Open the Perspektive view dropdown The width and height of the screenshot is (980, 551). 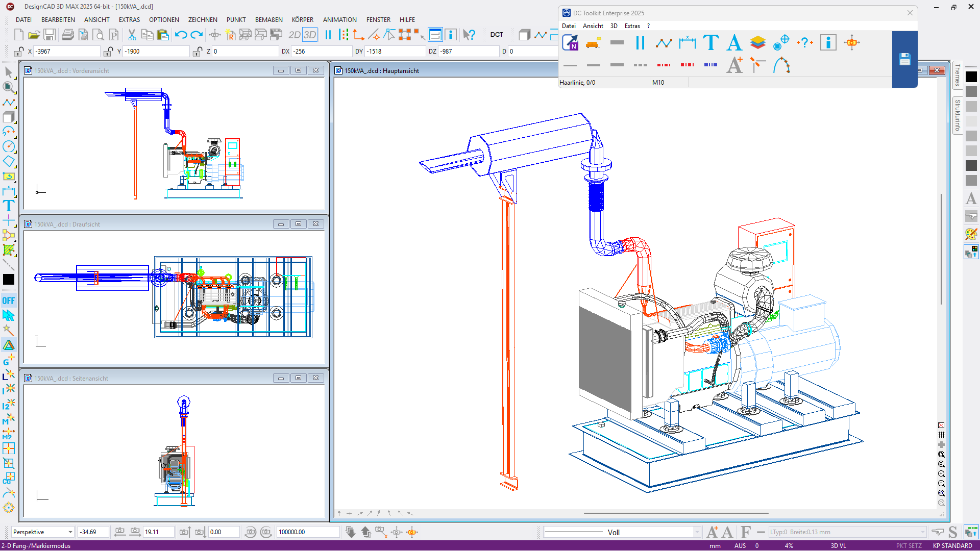tap(70, 532)
